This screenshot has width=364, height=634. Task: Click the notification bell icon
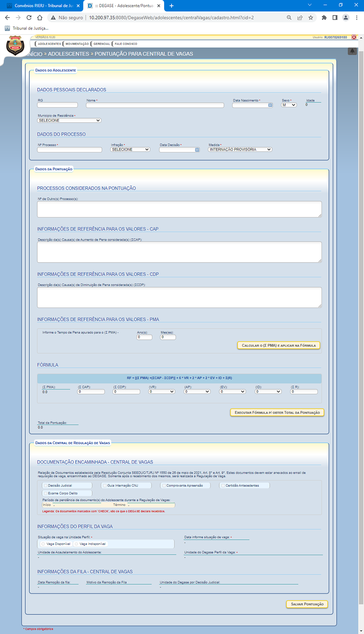tap(352, 51)
